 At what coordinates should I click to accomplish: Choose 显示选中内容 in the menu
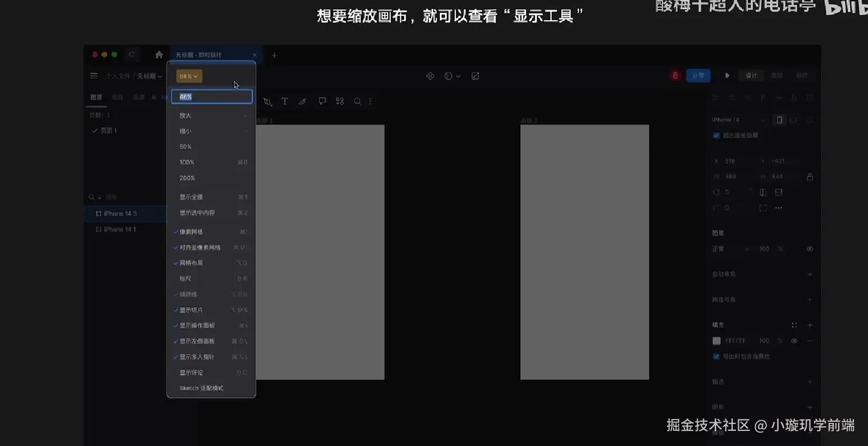click(211, 213)
